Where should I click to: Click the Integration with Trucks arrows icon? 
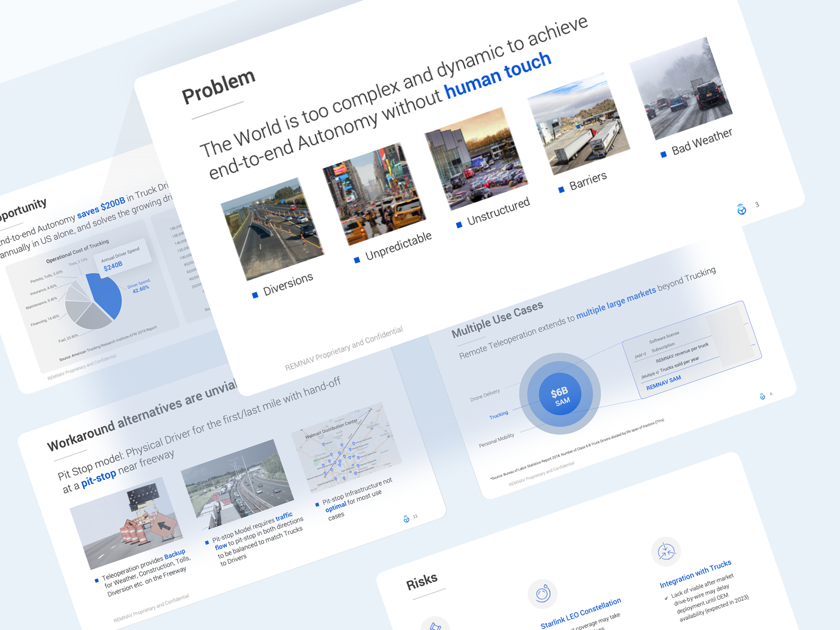tap(666, 551)
